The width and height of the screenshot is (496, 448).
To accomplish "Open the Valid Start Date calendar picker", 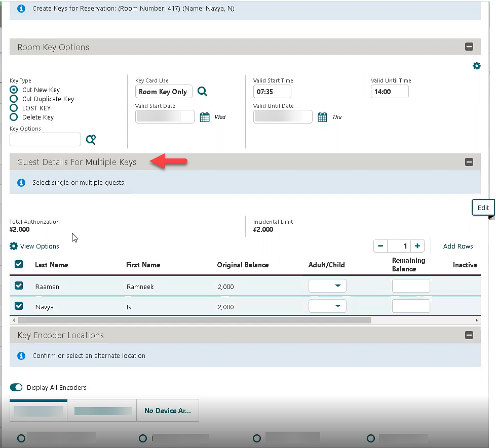I will coord(205,116).
